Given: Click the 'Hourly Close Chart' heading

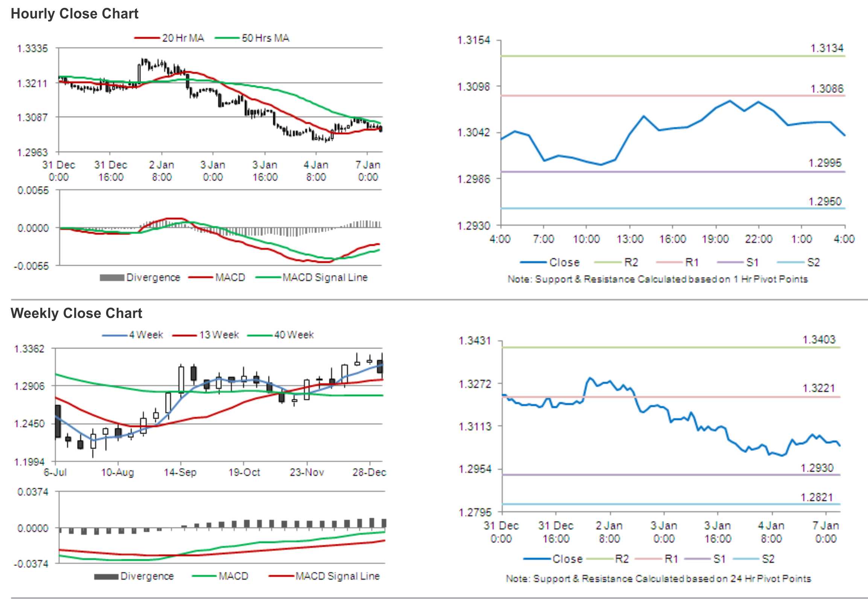Looking at the screenshot, I should click(74, 14).
